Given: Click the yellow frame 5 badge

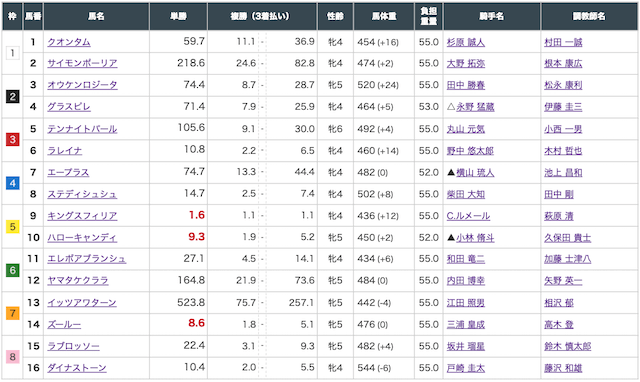Looking at the screenshot, I should pyautogui.click(x=12, y=227).
